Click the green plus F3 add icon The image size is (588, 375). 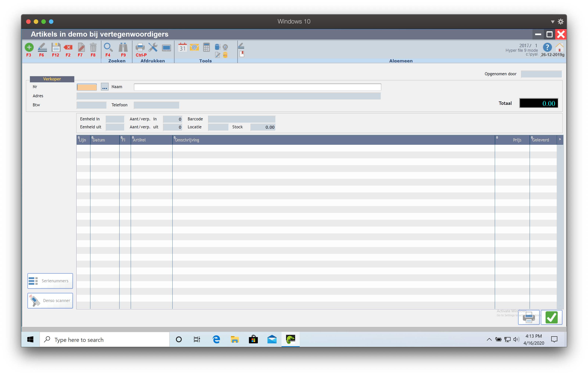[29, 47]
